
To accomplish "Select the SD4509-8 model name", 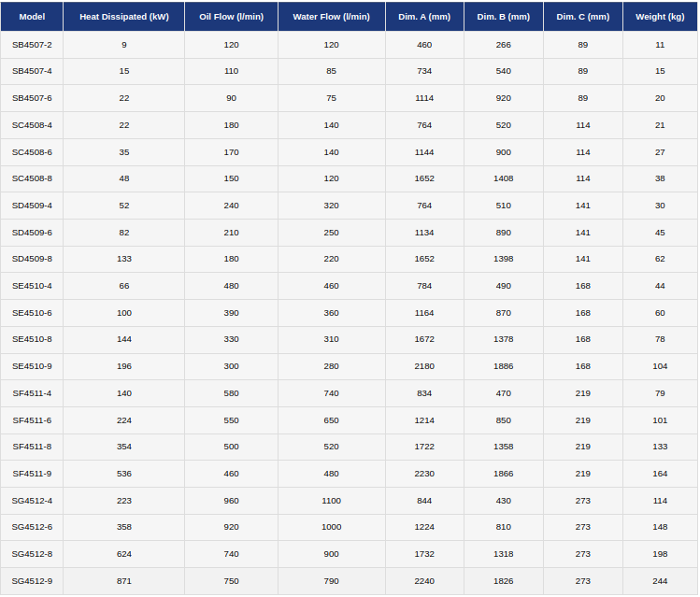I will [32, 259].
